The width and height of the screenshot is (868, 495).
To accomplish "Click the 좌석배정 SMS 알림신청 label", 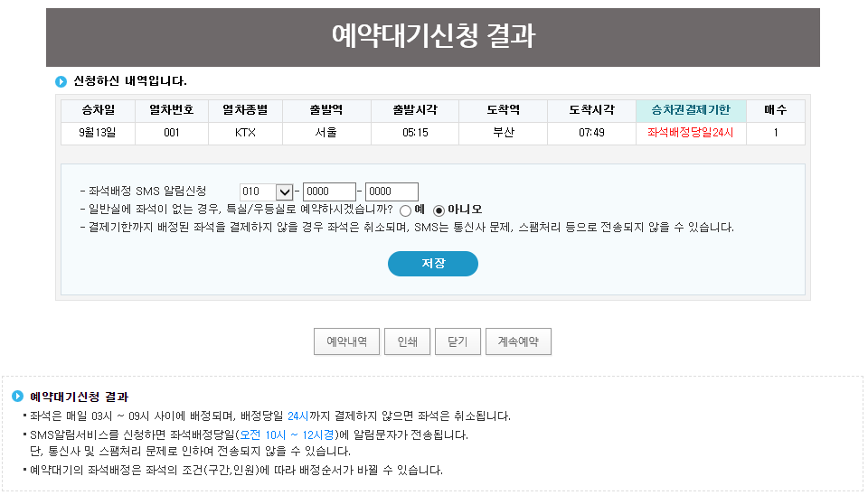I will coord(147,191).
